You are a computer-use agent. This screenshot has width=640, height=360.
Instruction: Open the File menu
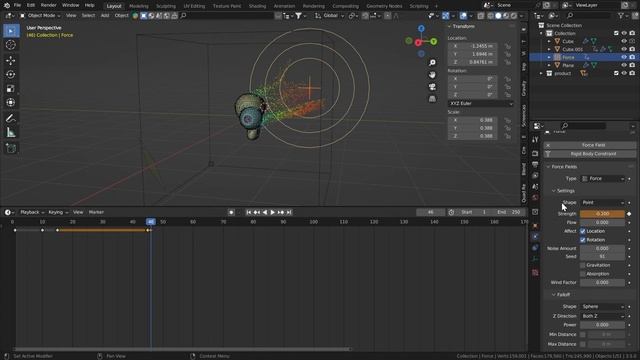pyautogui.click(x=17, y=5)
